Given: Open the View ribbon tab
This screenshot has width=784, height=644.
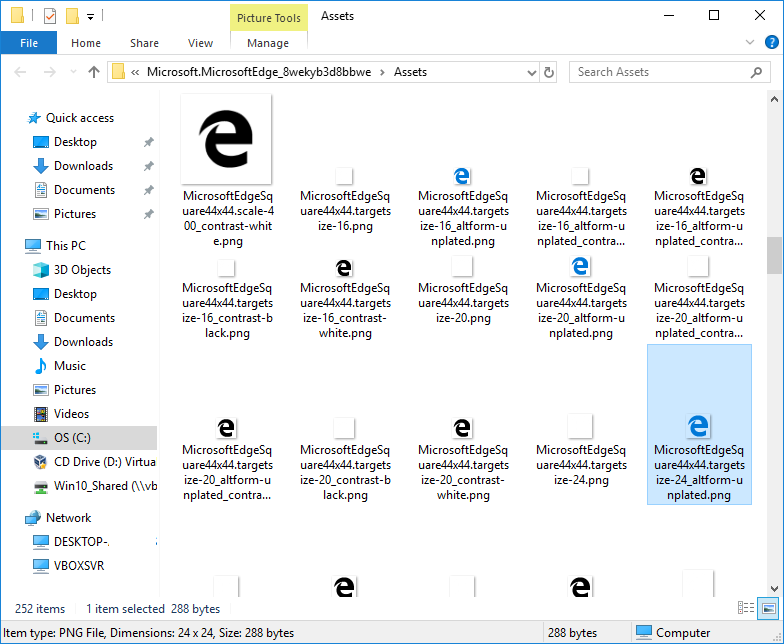Looking at the screenshot, I should click(x=200, y=43).
